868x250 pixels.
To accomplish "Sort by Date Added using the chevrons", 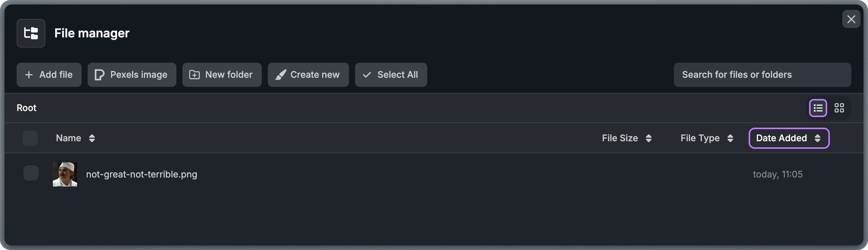I will tap(817, 138).
